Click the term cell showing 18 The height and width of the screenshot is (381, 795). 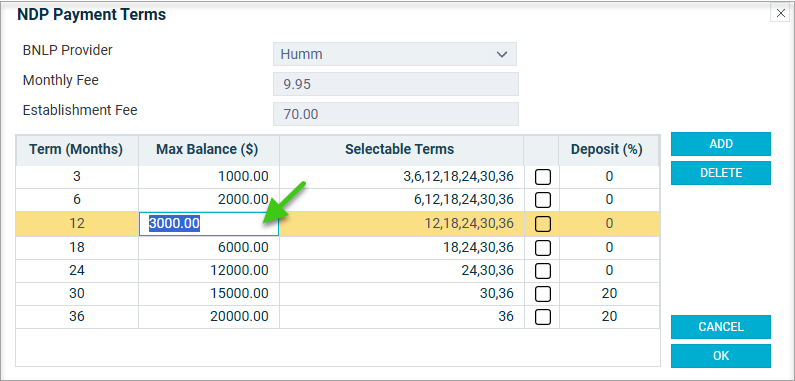(x=77, y=248)
